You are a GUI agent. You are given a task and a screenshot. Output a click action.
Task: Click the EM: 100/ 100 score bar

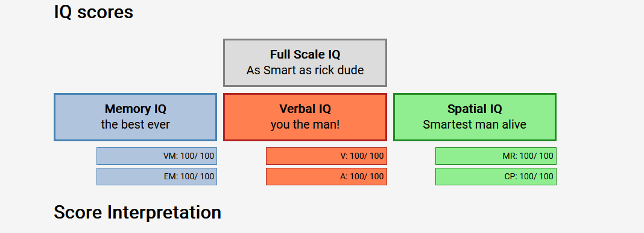[157, 177]
